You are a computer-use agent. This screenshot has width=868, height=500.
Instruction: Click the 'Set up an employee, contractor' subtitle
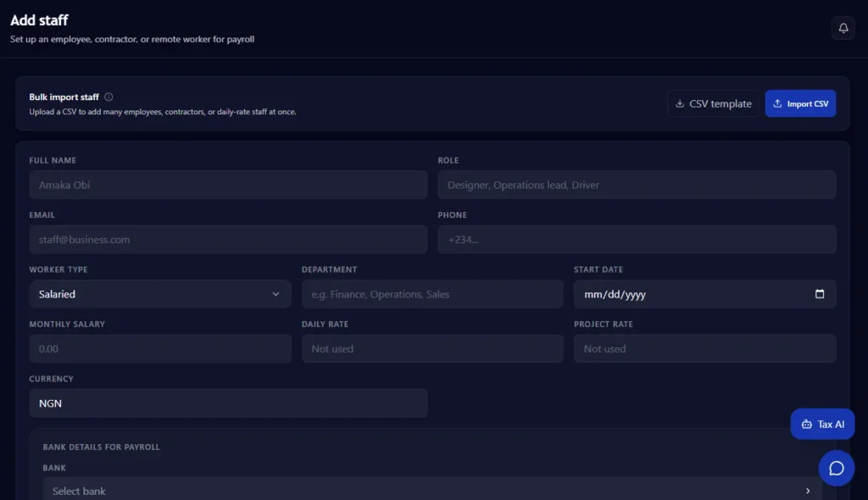132,39
